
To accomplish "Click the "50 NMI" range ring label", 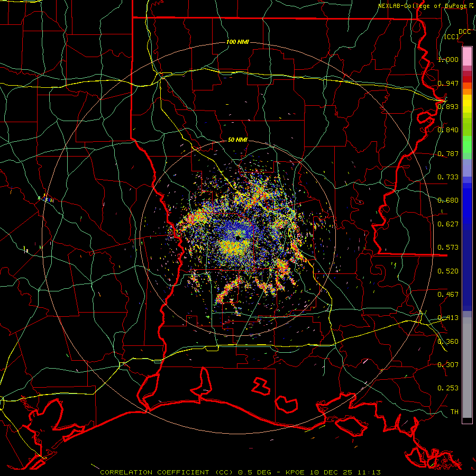I will click(x=237, y=140).
